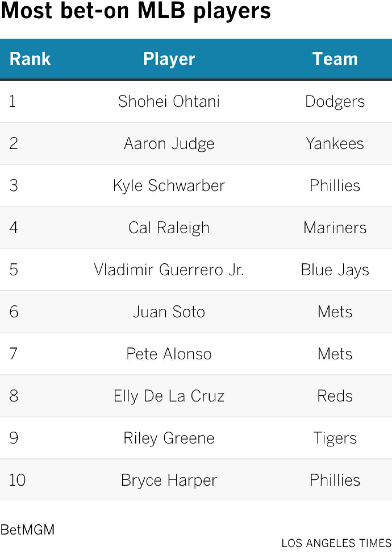Select the Riley Greene player cell
The width and height of the screenshot is (392, 555).
coord(169,438)
